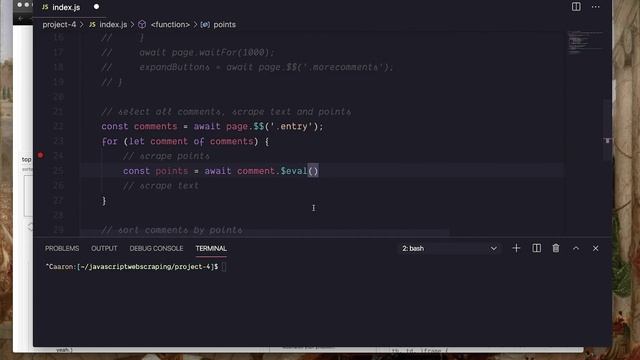Click the '// sort comments by points' line
Image resolution: width=640 pixels, height=360 pixels.
pos(172,230)
